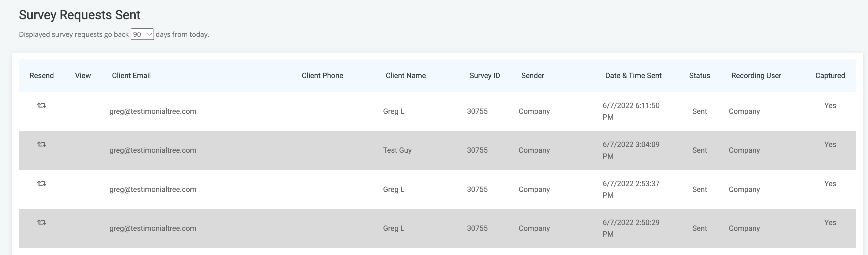Resend survey sent at 6/7/2022 2:50:29 PM
This screenshot has height=255, width=868.
(41, 222)
